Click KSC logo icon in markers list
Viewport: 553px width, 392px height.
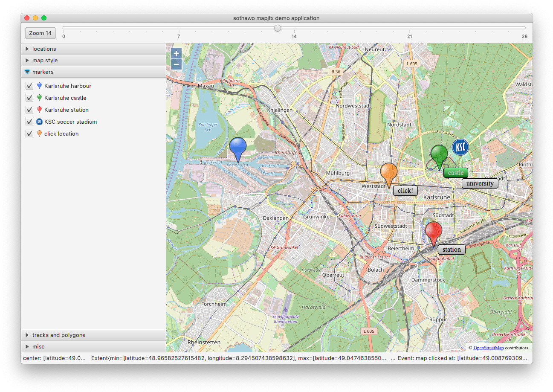[40, 122]
